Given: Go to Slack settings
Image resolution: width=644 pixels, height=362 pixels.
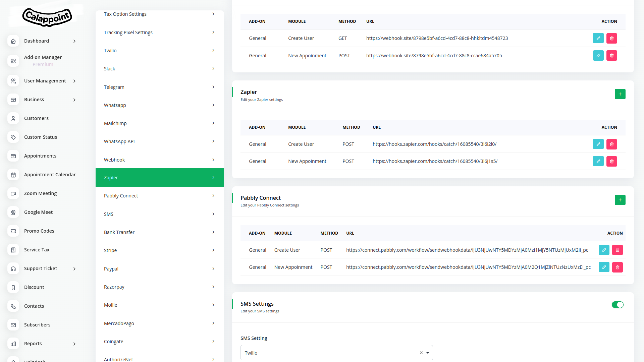Looking at the screenshot, I should pos(160,69).
